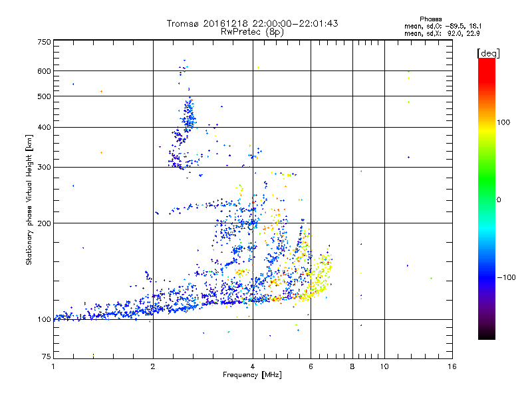This screenshot has height=399, width=532.
Task: Click the "[deg]" colorbar unit label
Action: click(488, 53)
